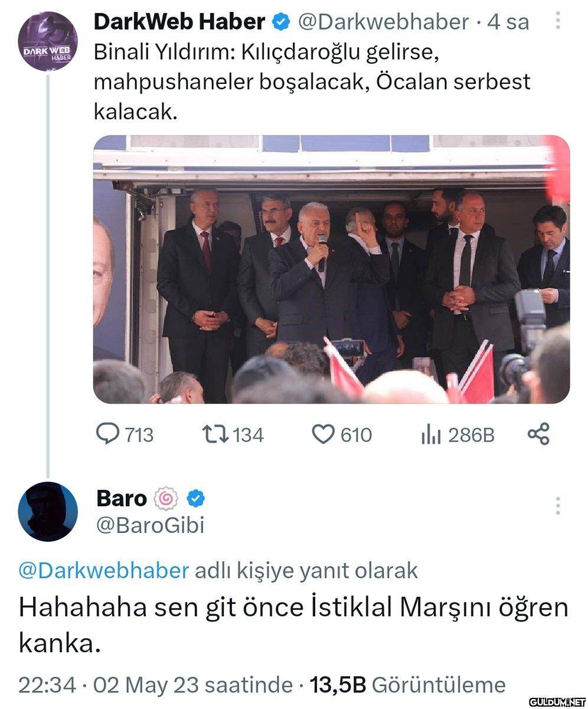View analytics bar chart icon 286B

tap(432, 435)
